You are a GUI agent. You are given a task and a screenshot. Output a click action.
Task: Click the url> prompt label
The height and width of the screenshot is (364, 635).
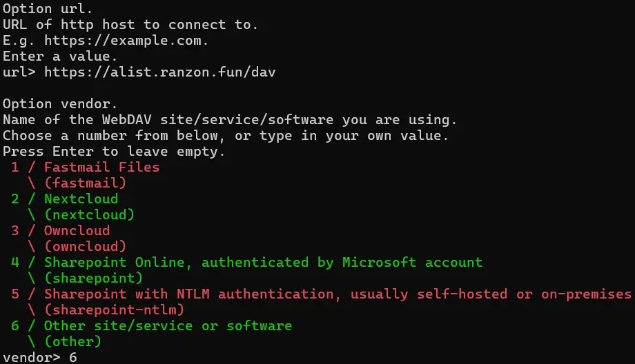[20, 72]
